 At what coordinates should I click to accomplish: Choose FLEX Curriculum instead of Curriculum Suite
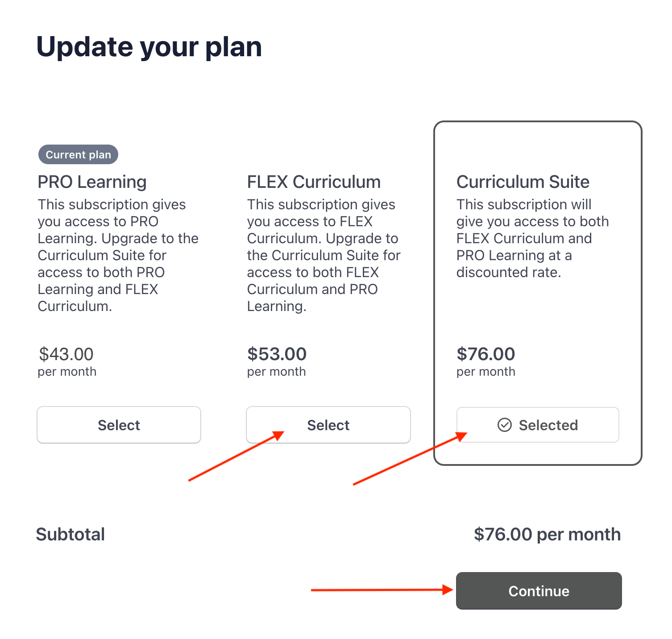point(328,425)
